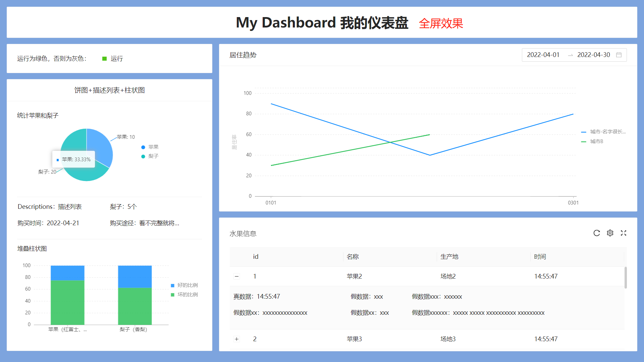The width and height of the screenshot is (644, 362).
Task: Click the 梨子: 20 pie label
Action: pyautogui.click(x=47, y=172)
